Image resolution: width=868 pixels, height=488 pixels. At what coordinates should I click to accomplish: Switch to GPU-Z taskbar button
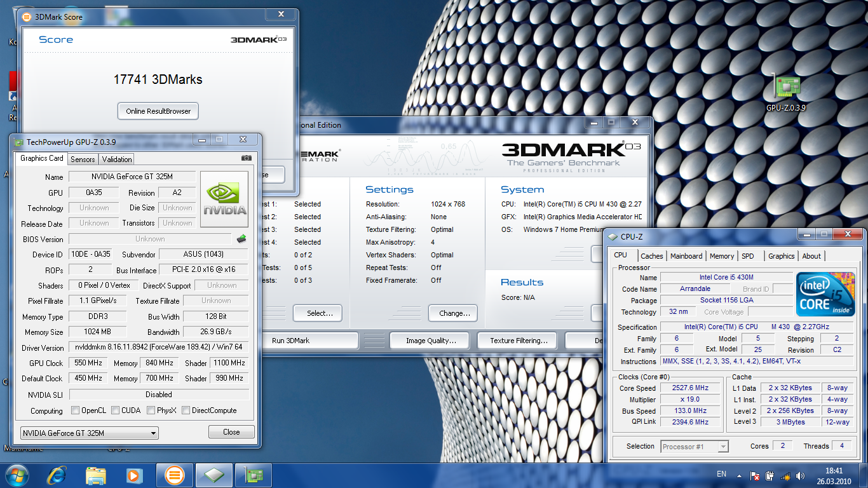click(x=254, y=475)
